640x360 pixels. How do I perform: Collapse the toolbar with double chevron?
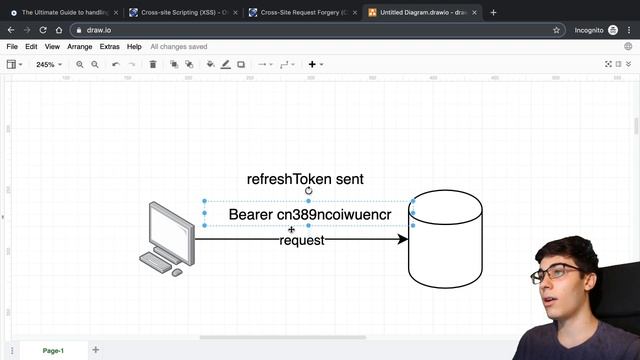coord(629,64)
